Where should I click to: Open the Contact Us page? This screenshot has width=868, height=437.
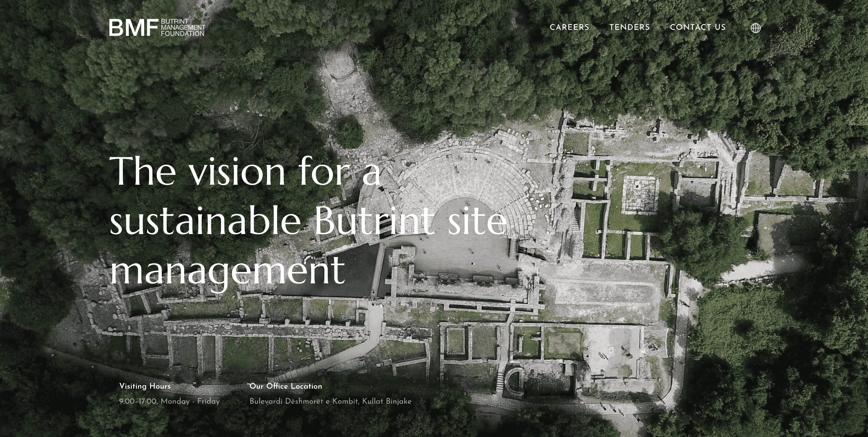(698, 27)
